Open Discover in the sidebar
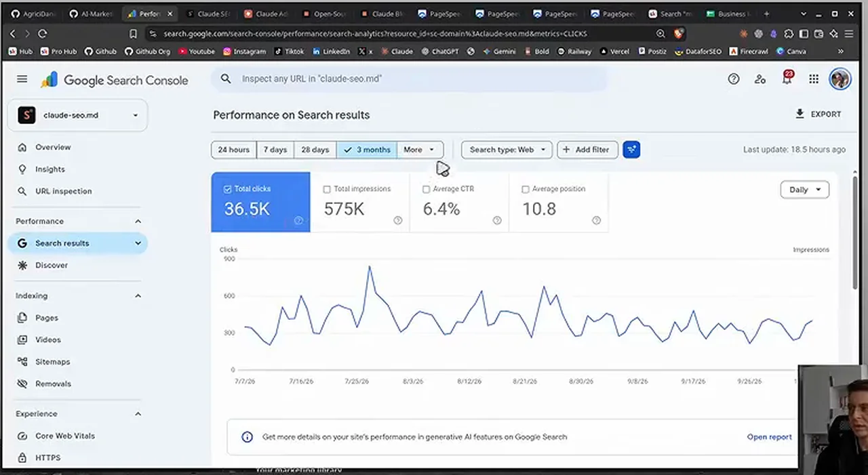The width and height of the screenshot is (868, 475). pyautogui.click(x=52, y=265)
